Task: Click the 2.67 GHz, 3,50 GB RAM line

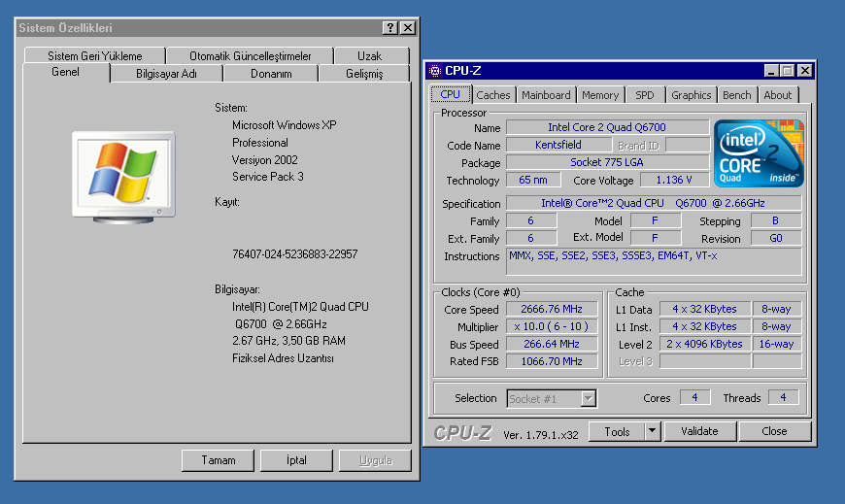Action: (x=288, y=341)
